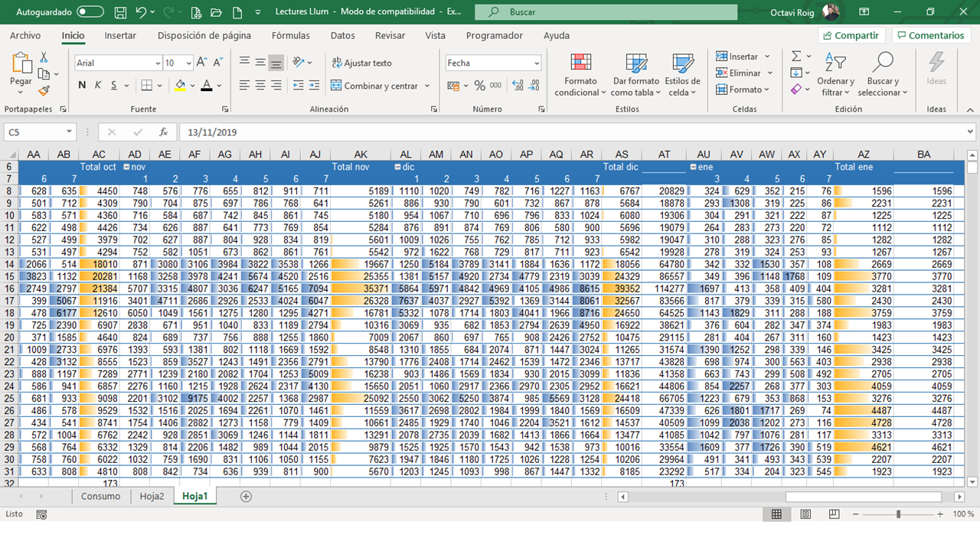Toggle Ajustar texto wrap

361,63
